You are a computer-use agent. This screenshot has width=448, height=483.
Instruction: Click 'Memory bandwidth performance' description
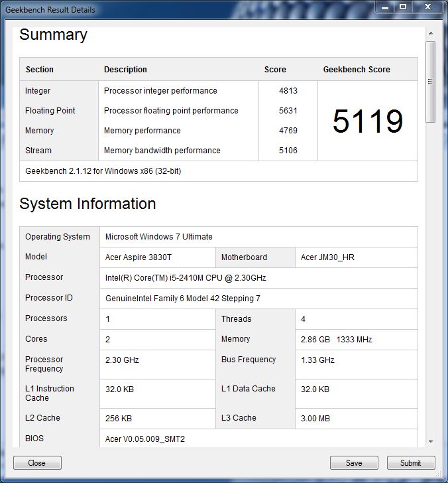pyautogui.click(x=162, y=151)
